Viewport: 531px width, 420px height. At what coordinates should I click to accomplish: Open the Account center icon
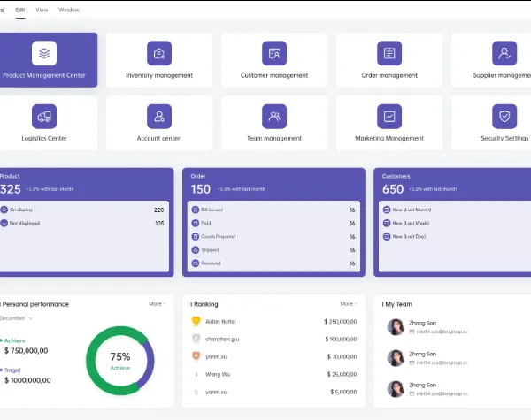pyautogui.click(x=159, y=117)
